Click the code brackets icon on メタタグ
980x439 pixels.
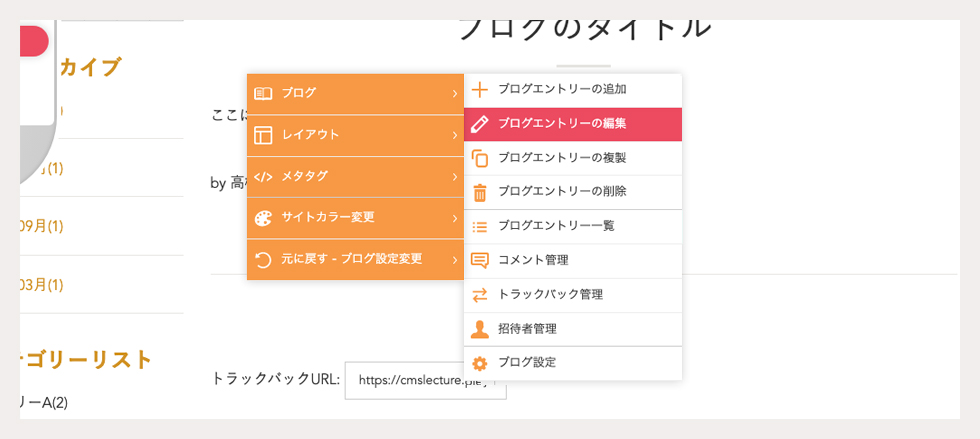(x=264, y=177)
